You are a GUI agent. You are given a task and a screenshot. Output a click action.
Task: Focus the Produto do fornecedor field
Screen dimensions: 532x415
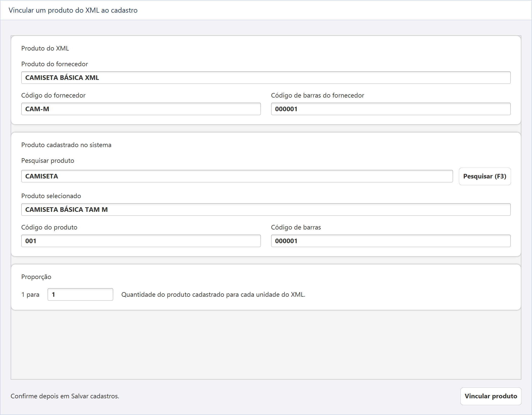(266, 78)
